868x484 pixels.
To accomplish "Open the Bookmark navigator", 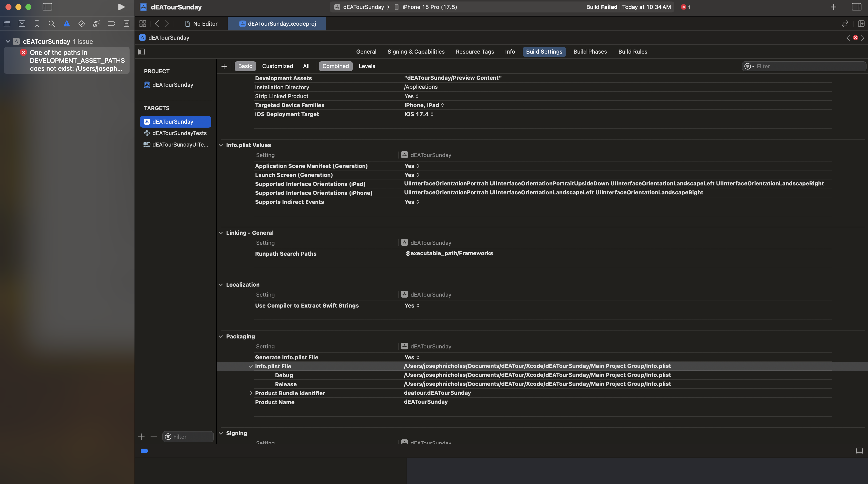I will click(37, 24).
